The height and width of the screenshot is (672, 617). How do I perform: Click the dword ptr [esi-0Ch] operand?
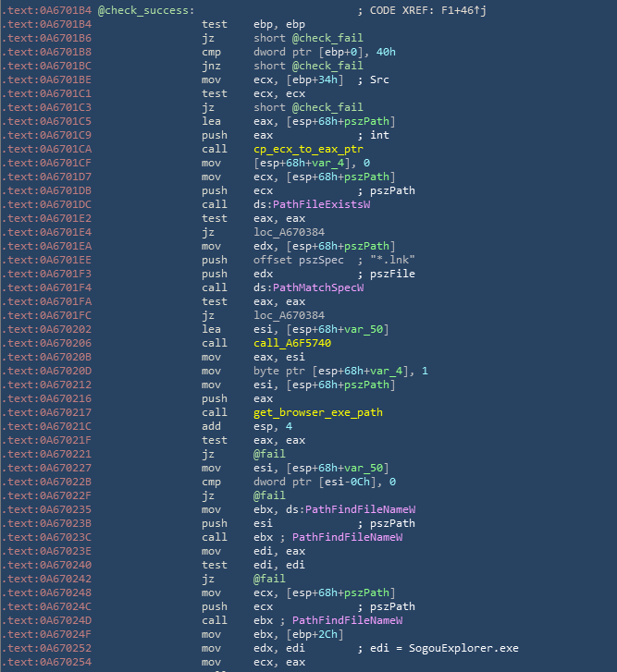[315, 482]
